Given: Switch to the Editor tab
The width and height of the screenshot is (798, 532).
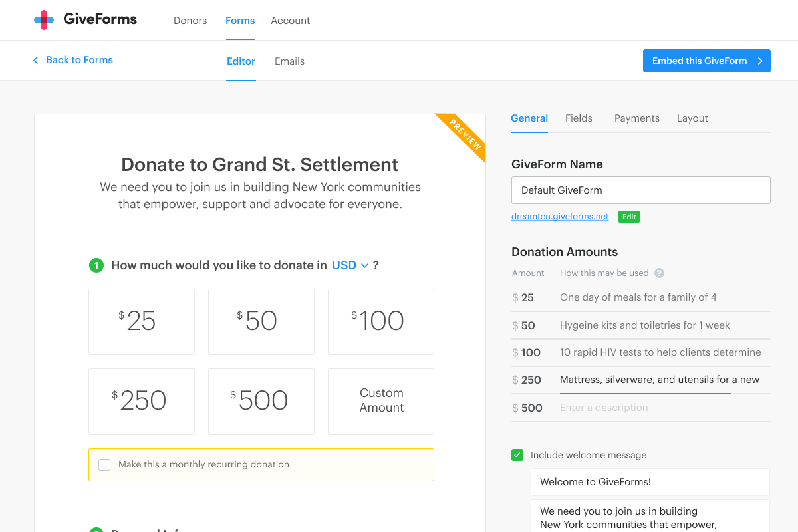Looking at the screenshot, I should point(241,61).
